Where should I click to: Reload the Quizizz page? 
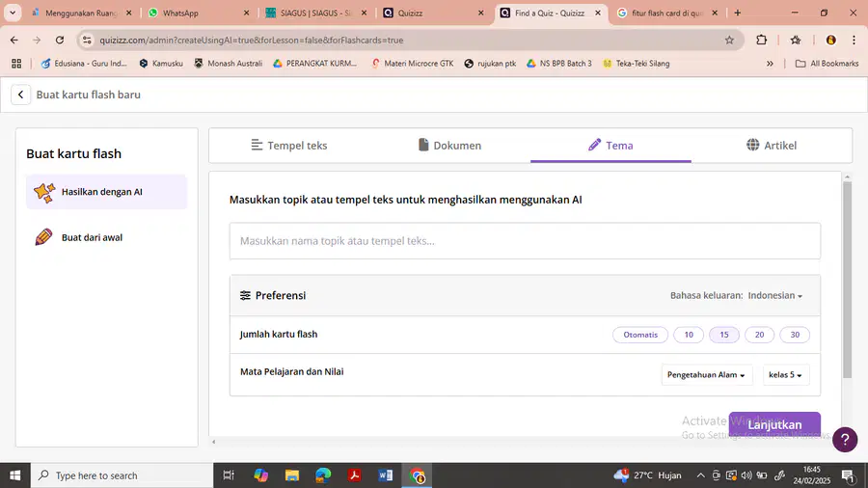[60, 40]
